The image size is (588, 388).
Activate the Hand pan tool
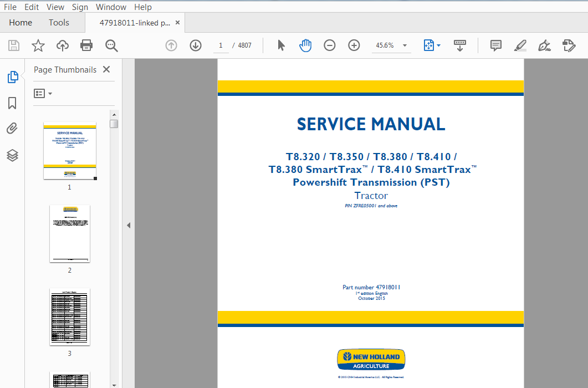coord(305,45)
